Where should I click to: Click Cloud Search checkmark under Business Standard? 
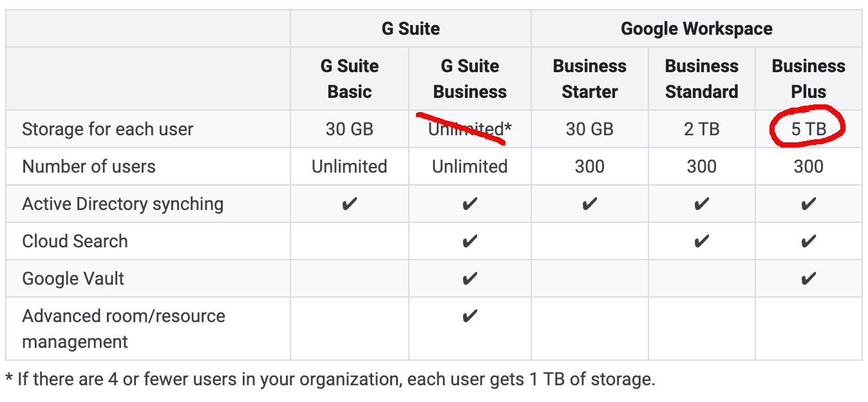tap(701, 241)
